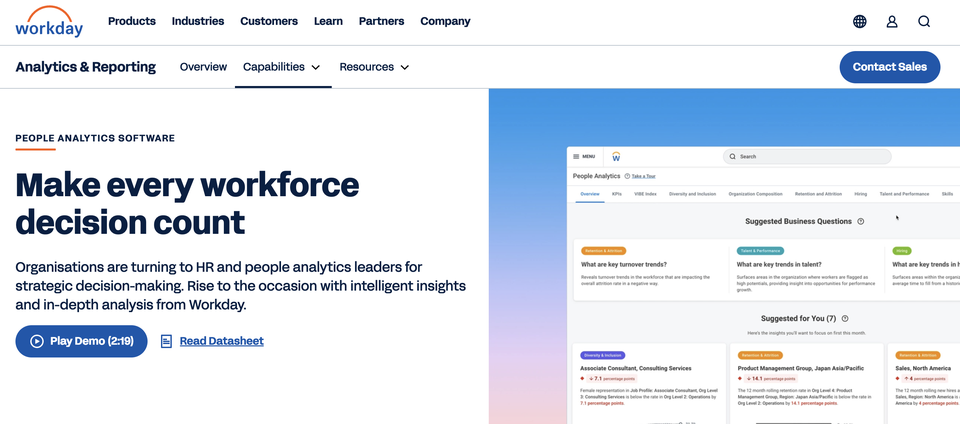Go to the Overview sub-navigation tab
960x424 pixels.
[x=203, y=67]
